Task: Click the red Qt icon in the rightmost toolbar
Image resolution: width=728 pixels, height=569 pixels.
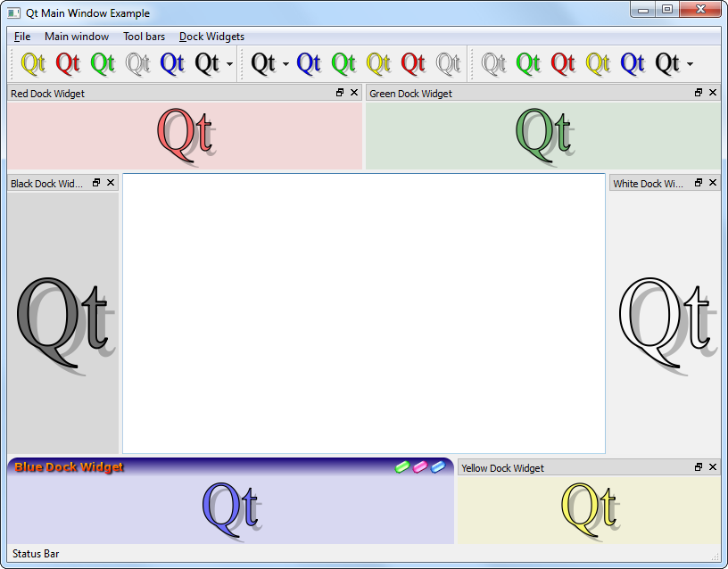Action: pyautogui.click(x=563, y=63)
